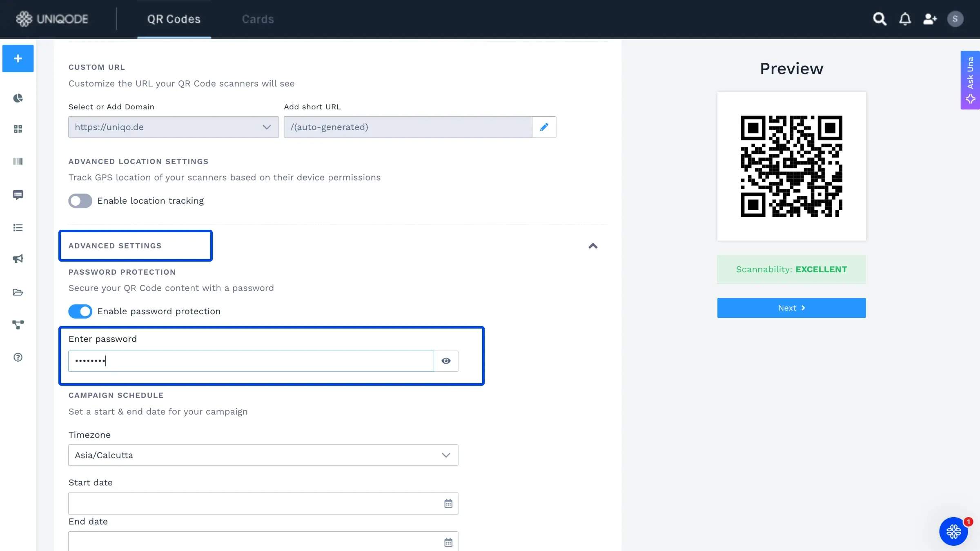This screenshot has height=551, width=980.
Task: Click the Uniqode logo
Action: pyautogui.click(x=52, y=19)
